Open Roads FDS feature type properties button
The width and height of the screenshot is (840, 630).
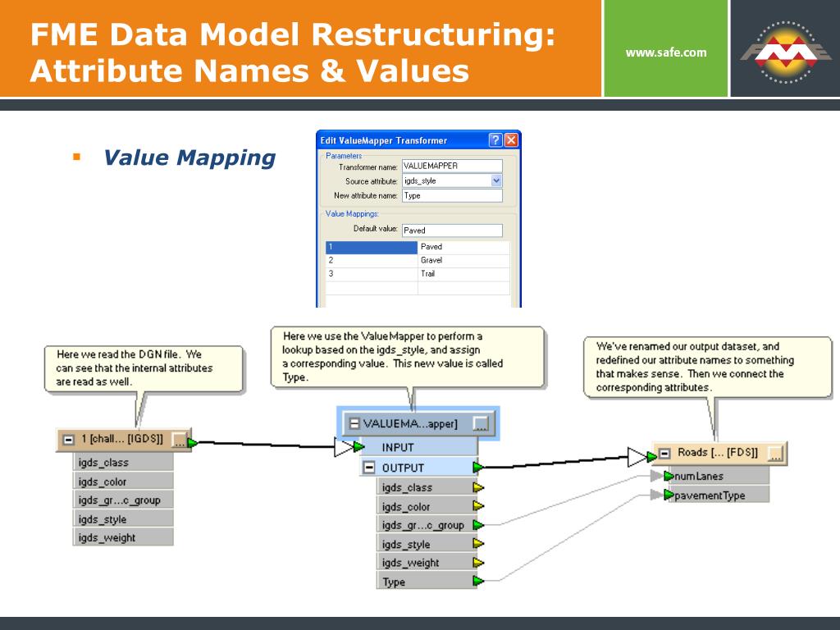click(775, 454)
